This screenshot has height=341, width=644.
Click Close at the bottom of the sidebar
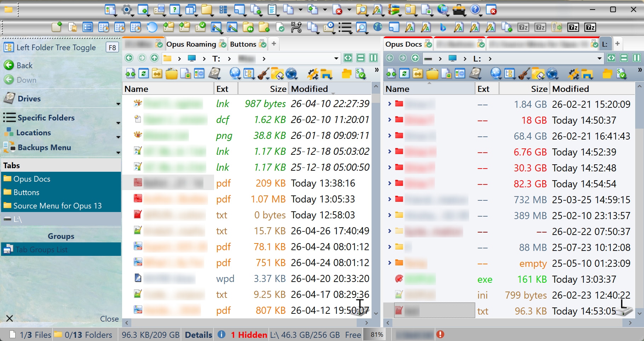[x=109, y=319]
